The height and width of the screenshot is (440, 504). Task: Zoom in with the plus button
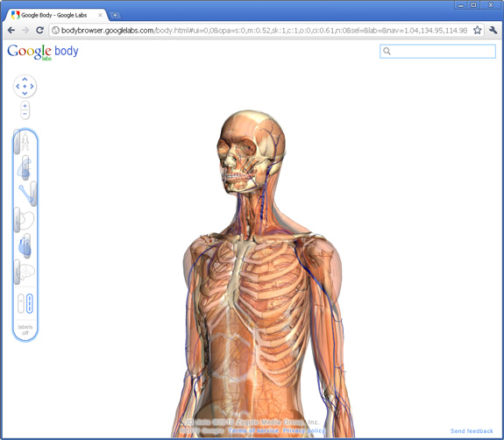tap(25, 106)
